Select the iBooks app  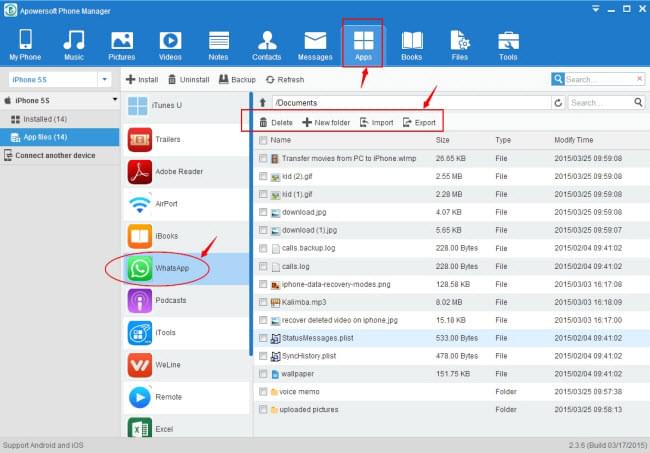186,236
